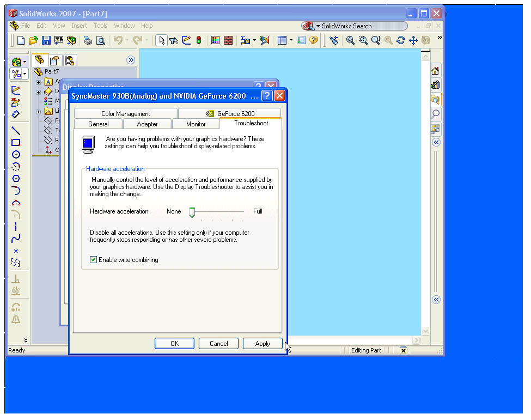This screenshot has width=531, height=420.
Task: Select the Smart Dimension tool
Action: click(16, 114)
